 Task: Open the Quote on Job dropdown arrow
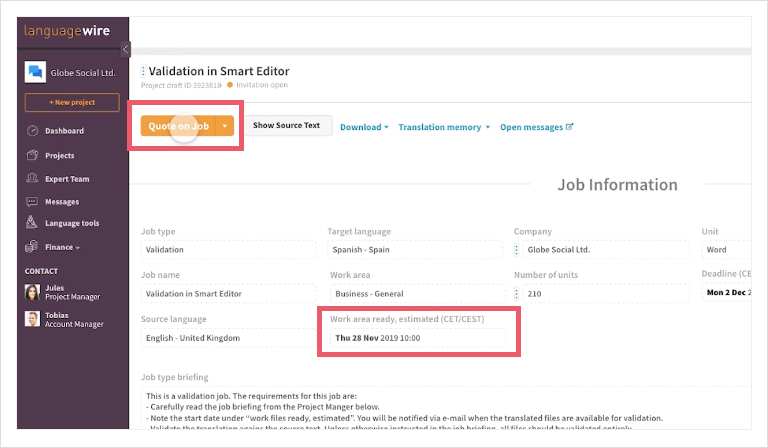[x=226, y=126]
